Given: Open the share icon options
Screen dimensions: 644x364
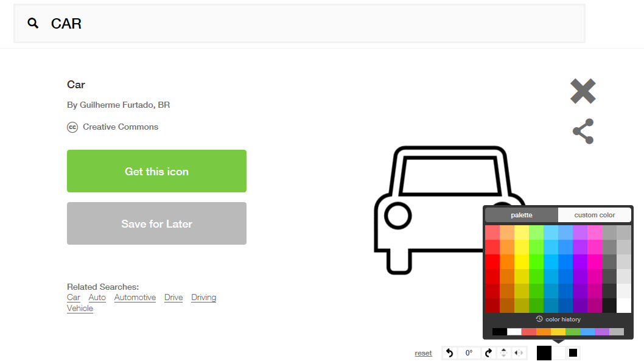Looking at the screenshot, I should pyautogui.click(x=583, y=131).
